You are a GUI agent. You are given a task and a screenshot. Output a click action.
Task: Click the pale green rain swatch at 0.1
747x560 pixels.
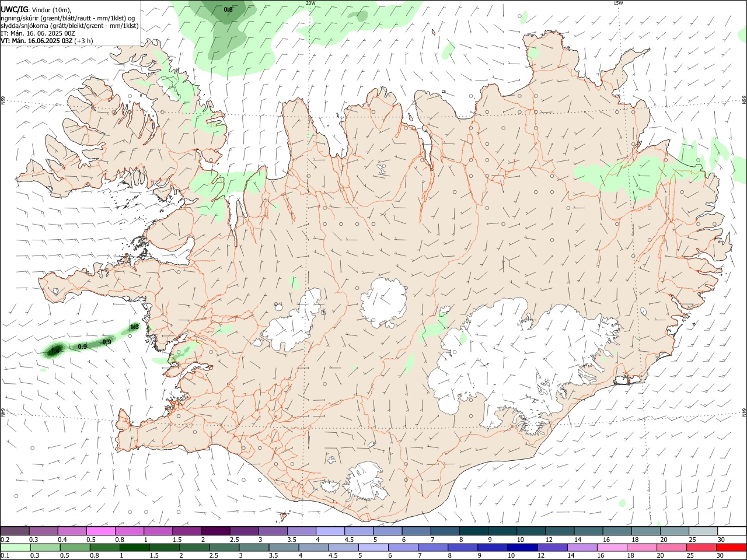(15, 547)
